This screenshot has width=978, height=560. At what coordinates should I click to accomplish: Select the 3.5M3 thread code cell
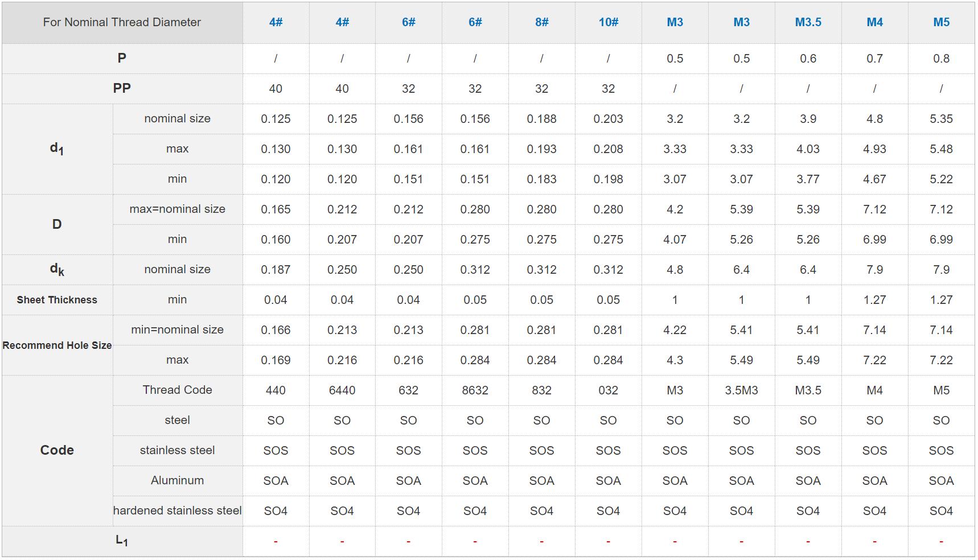pyautogui.click(x=741, y=390)
